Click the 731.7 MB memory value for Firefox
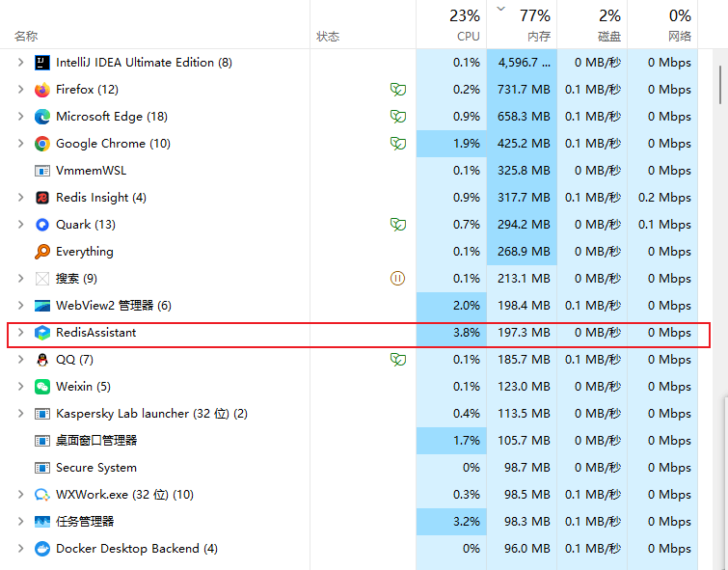The height and width of the screenshot is (570, 728). tap(524, 89)
